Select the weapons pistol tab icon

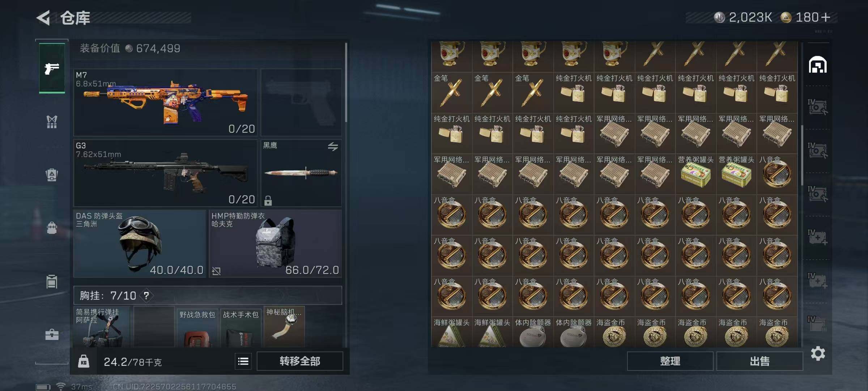[x=52, y=68]
